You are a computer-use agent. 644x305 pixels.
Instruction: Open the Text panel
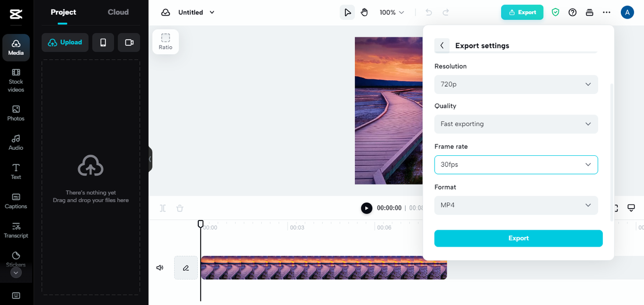[x=16, y=171]
